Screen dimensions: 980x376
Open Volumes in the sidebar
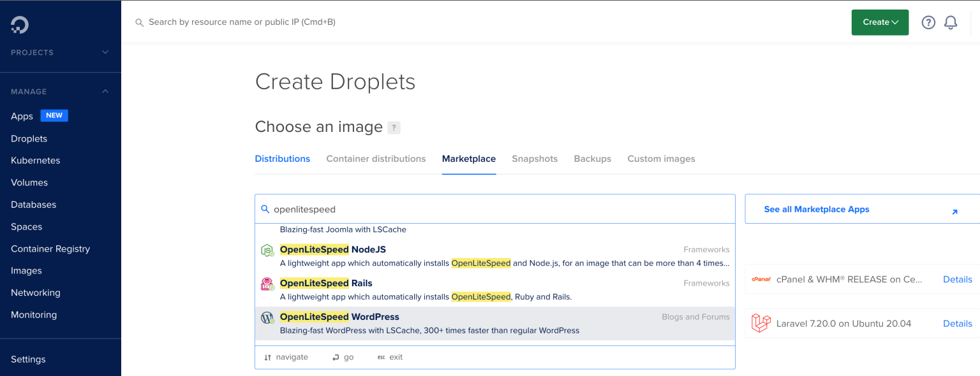29,182
